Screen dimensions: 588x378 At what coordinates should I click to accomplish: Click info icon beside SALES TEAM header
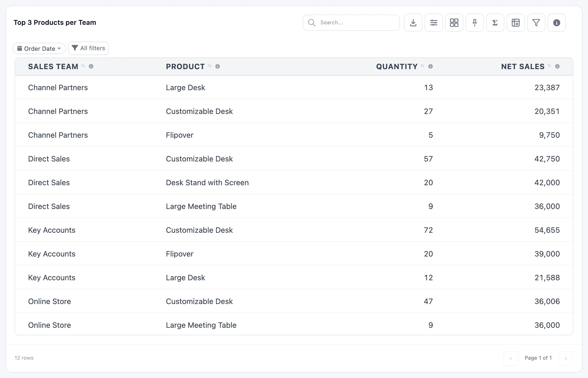pos(91,66)
